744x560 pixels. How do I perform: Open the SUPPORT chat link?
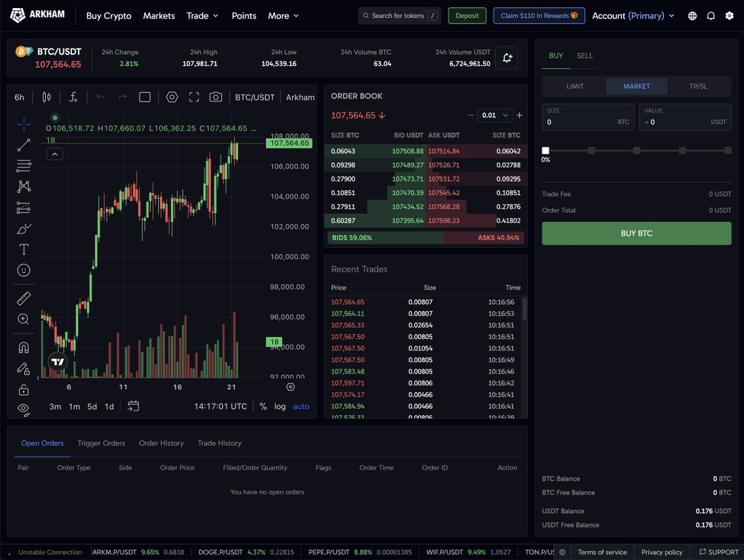(x=719, y=552)
